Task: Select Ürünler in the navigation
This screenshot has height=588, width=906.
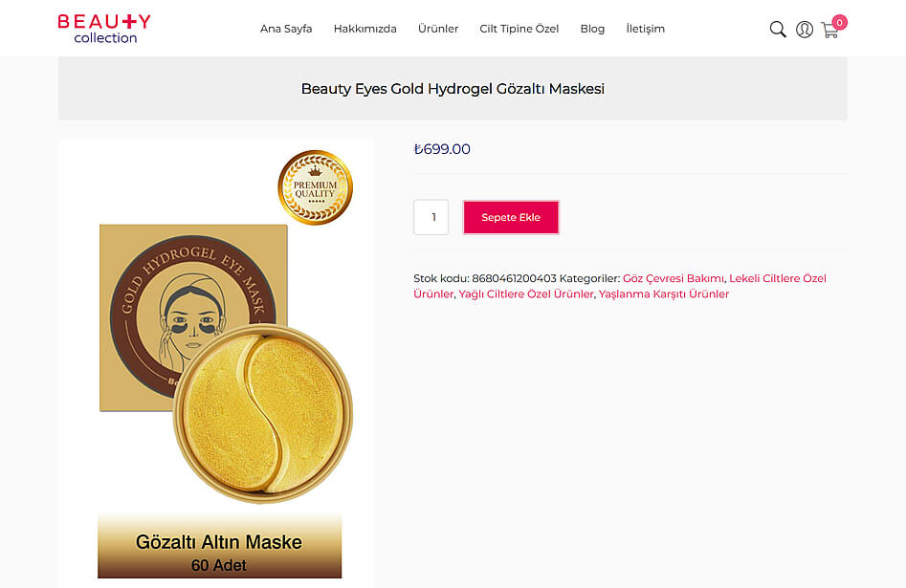Action: click(x=438, y=29)
